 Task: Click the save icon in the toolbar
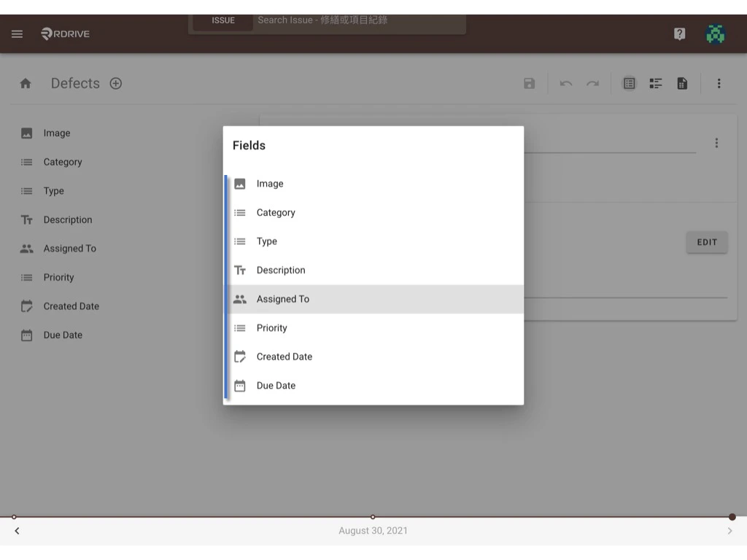click(529, 83)
